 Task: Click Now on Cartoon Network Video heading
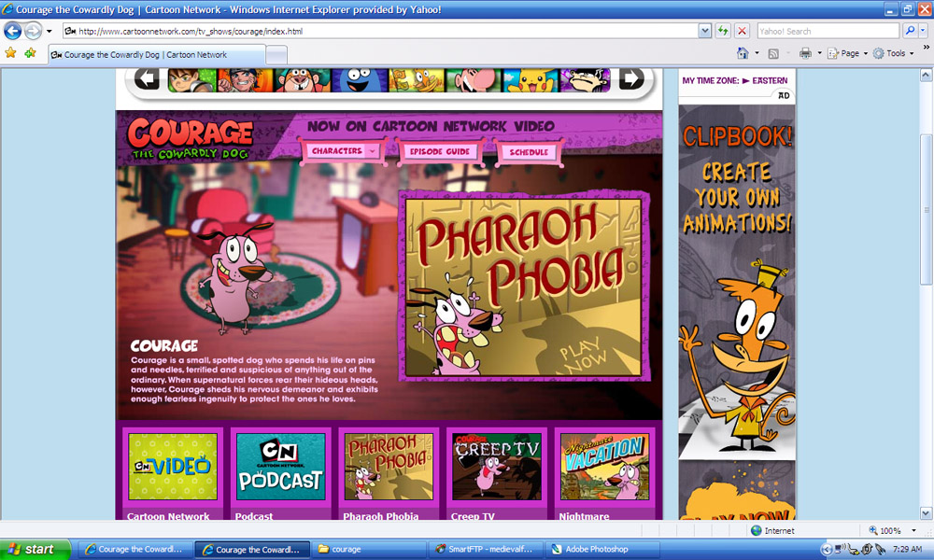(x=431, y=126)
